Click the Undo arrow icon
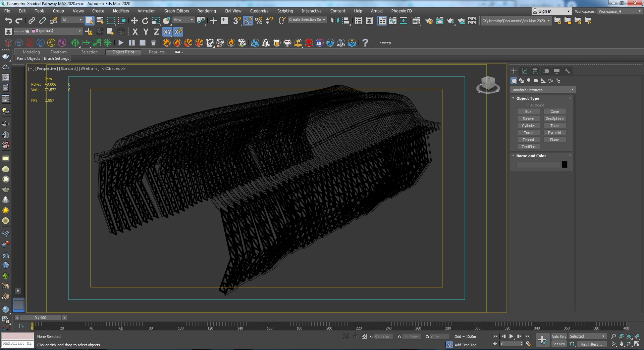The height and width of the screenshot is (350, 644). tap(8, 21)
